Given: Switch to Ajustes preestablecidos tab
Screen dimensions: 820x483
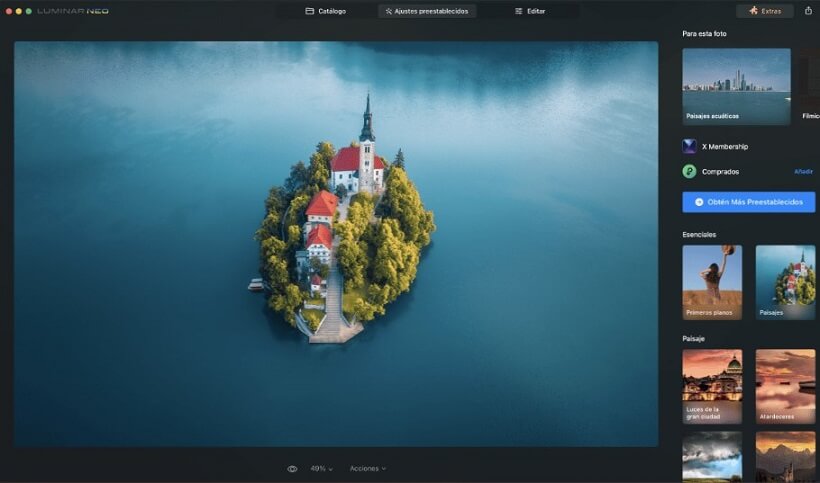Looking at the screenshot, I should [427, 11].
